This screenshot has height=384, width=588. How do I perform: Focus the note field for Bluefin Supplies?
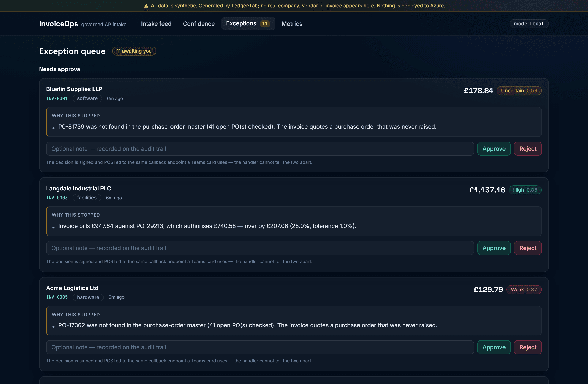pos(260,149)
